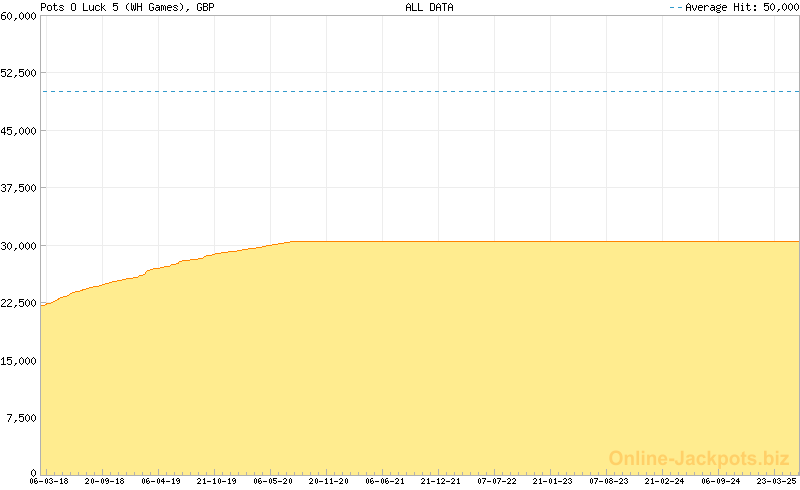Viewport: 800px width, 490px height.
Task: Click the chart title Pots O Luck 5
Action: point(126,7)
